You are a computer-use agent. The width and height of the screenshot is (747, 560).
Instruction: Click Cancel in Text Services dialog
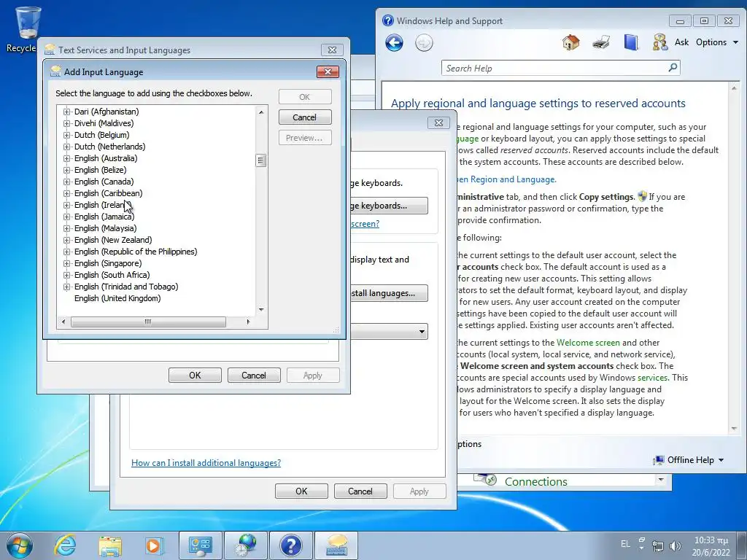[x=253, y=376]
